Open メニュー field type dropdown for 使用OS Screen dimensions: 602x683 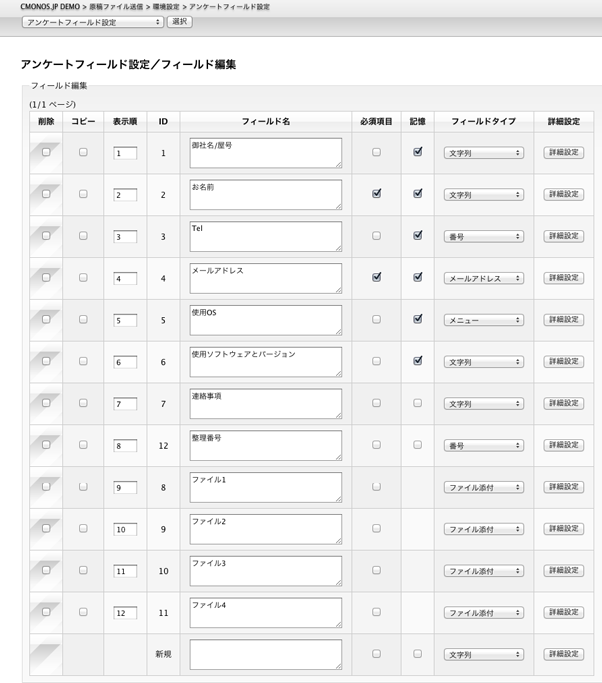pyautogui.click(x=484, y=320)
